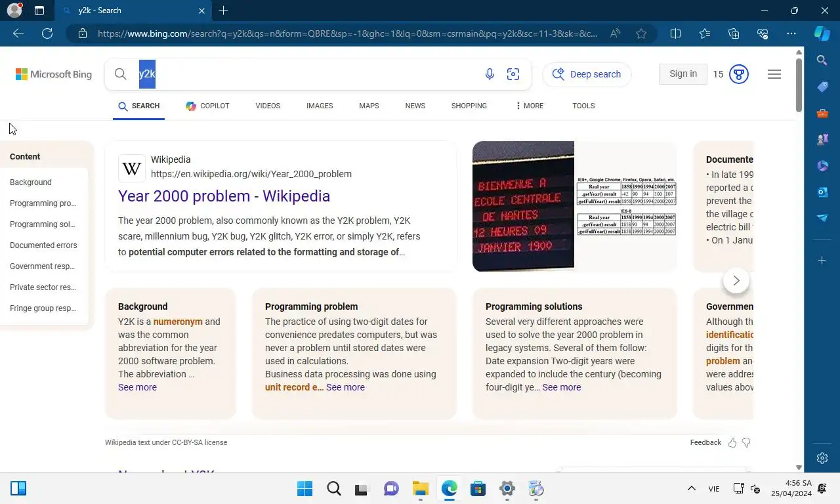Add sidebar app with plus icon

[x=822, y=261]
